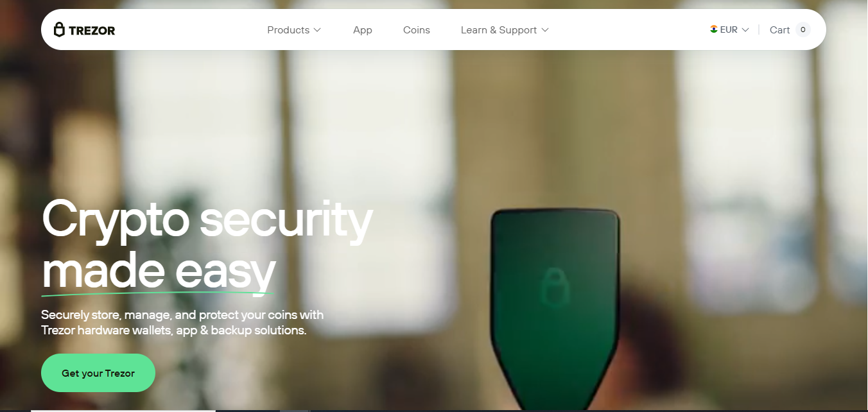Open the EUR currency selector arrow
The width and height of the screenshot is (868, 412).
pyautogui.click(x=745, y=30)
